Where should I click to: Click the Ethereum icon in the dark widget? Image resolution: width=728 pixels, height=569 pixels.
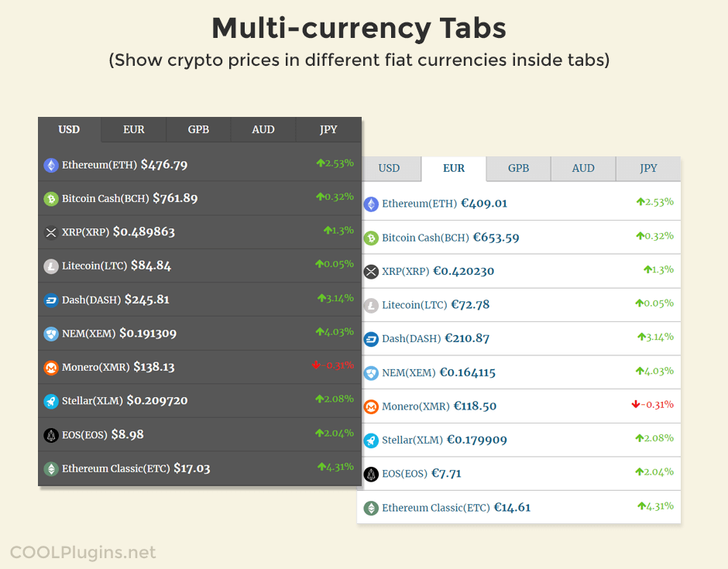(x=51, y=165)
